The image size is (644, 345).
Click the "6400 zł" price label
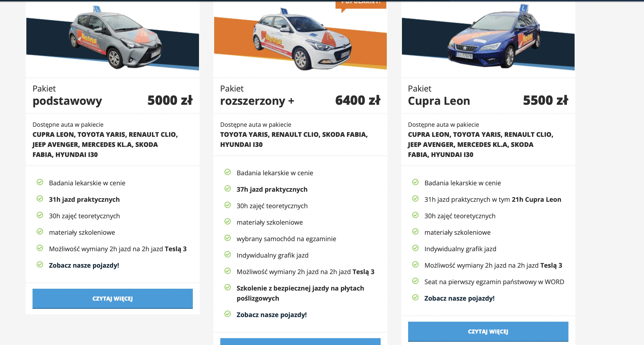(358, 100)
